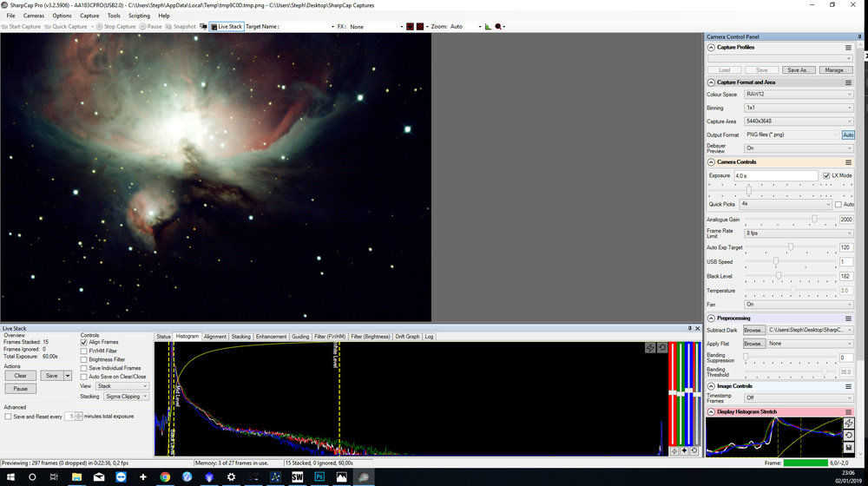This screenshot has height=486, width=868.
Task: Click the red magnifier focus-tools icon
Action: 498,27
